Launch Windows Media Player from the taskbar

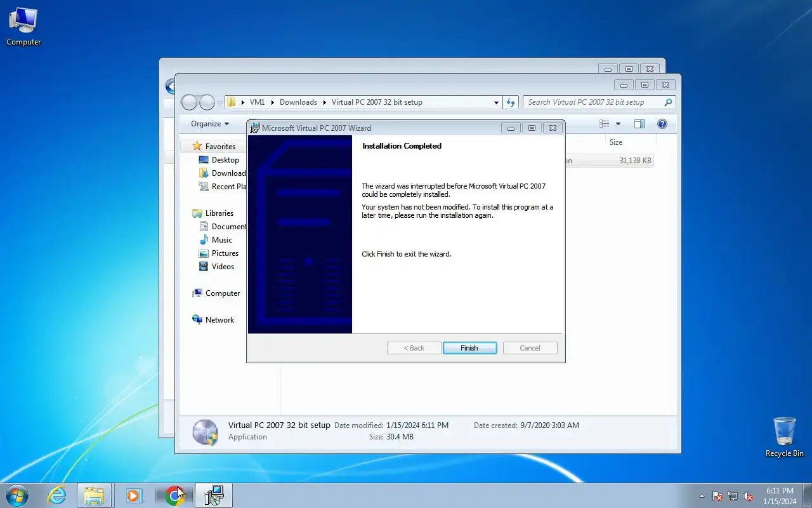click(134, 495)
